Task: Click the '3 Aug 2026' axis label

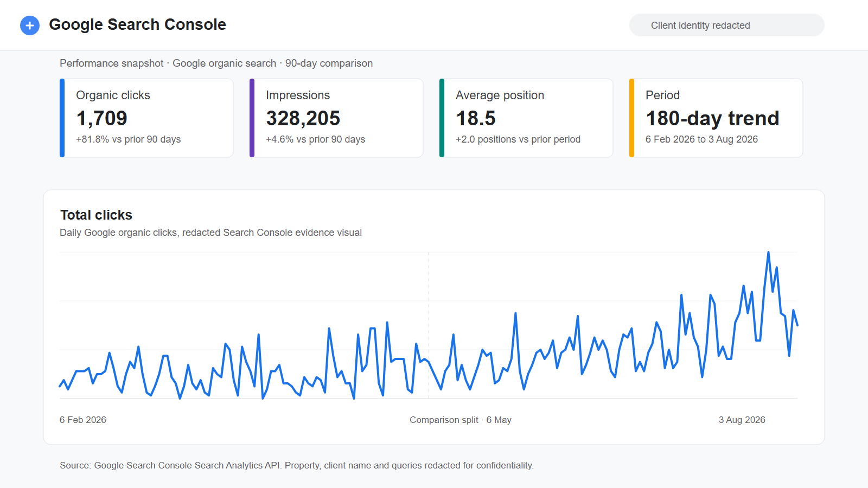Action: 742,420
